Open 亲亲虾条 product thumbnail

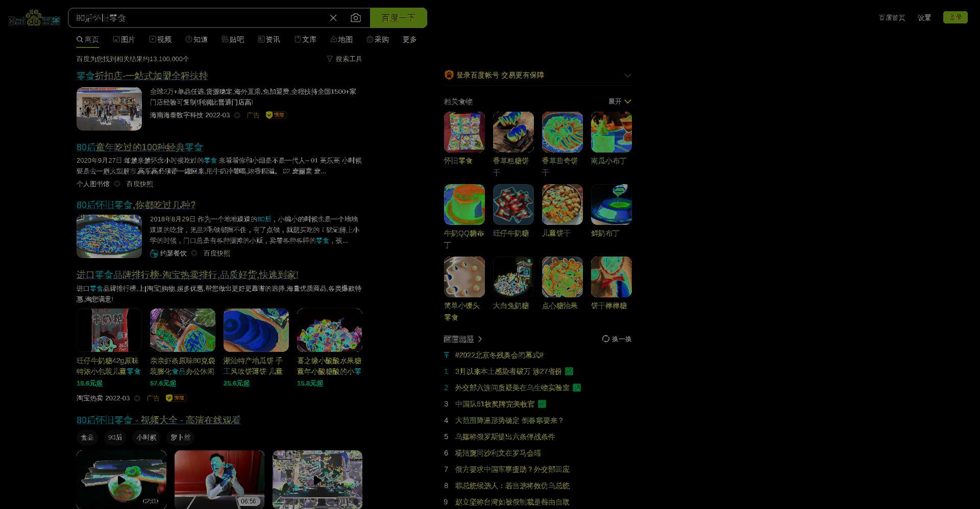point(183,330)
